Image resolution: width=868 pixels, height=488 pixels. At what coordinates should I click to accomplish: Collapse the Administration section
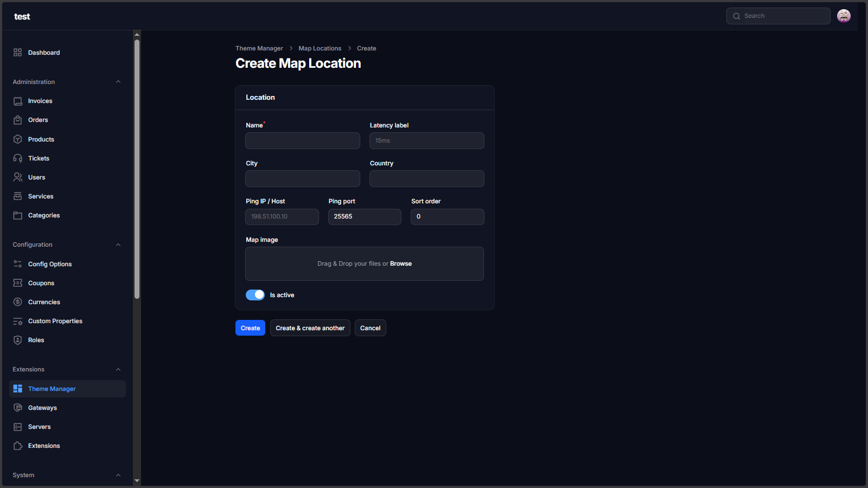pos(118,82)
